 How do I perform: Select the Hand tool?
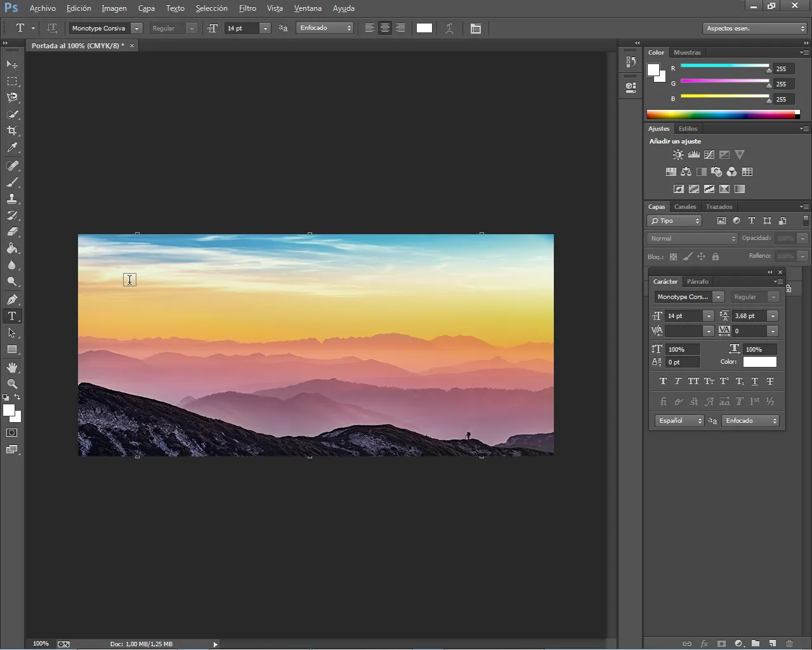12,368
